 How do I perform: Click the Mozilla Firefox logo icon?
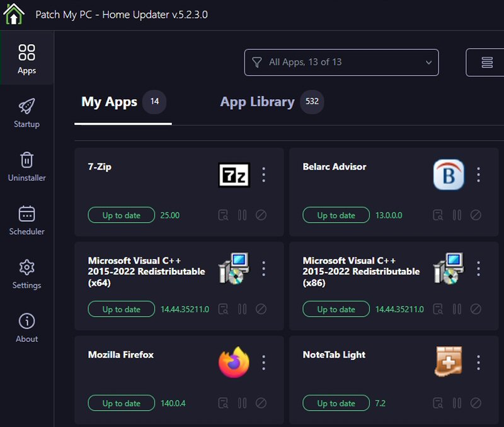pyautogui.click(x=234, y=363)
